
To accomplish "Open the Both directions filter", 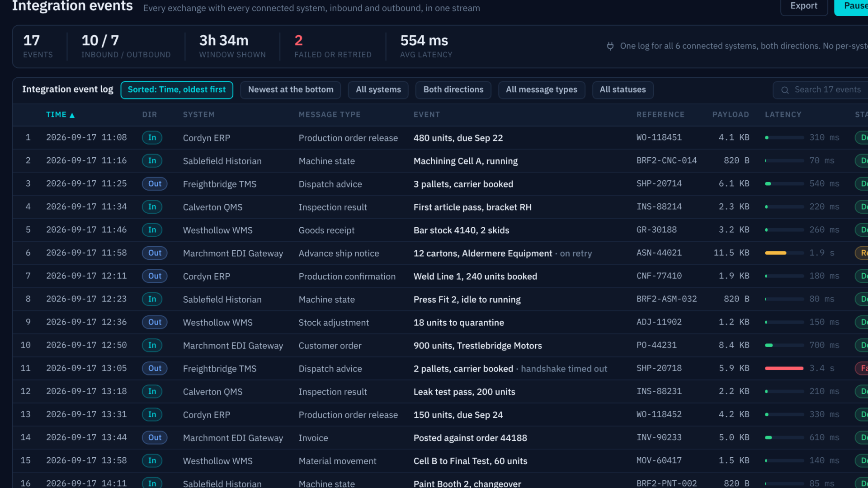I will 453,90.
